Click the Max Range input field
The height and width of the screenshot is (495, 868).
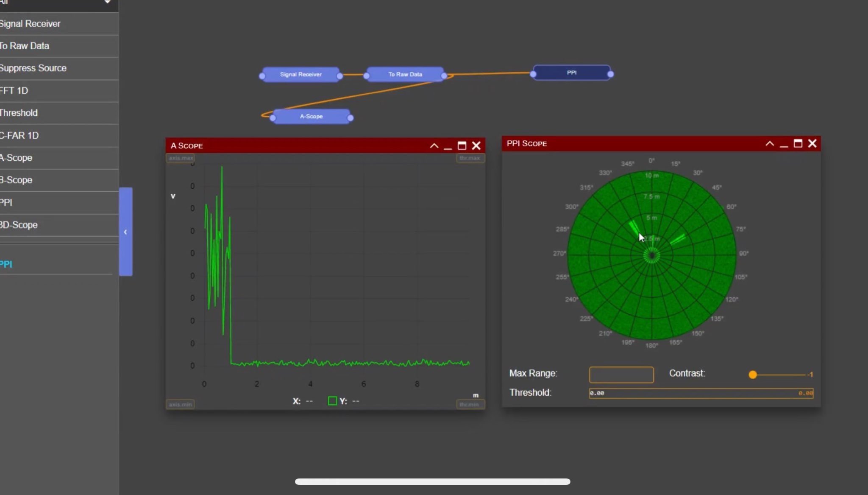coord(620,375)
